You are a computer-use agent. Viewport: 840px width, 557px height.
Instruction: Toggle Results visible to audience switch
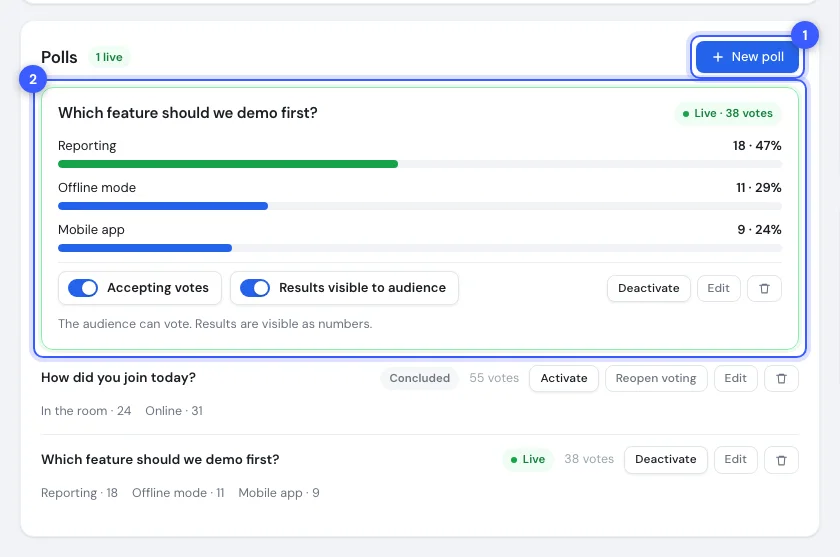point(255,288)
